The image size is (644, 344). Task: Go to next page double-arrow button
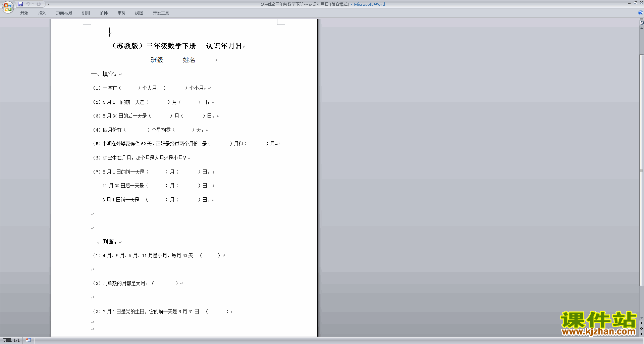(641, 334)
